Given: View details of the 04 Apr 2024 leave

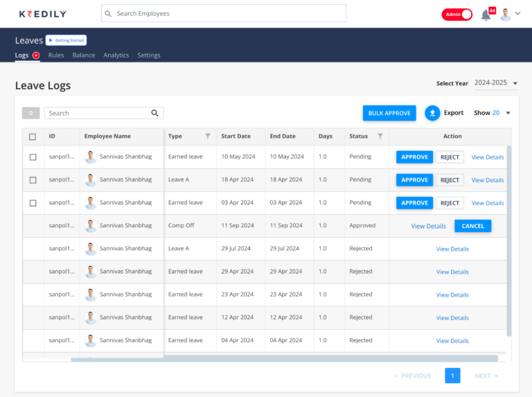Looking at the screenshot, I should coord(452,341).
